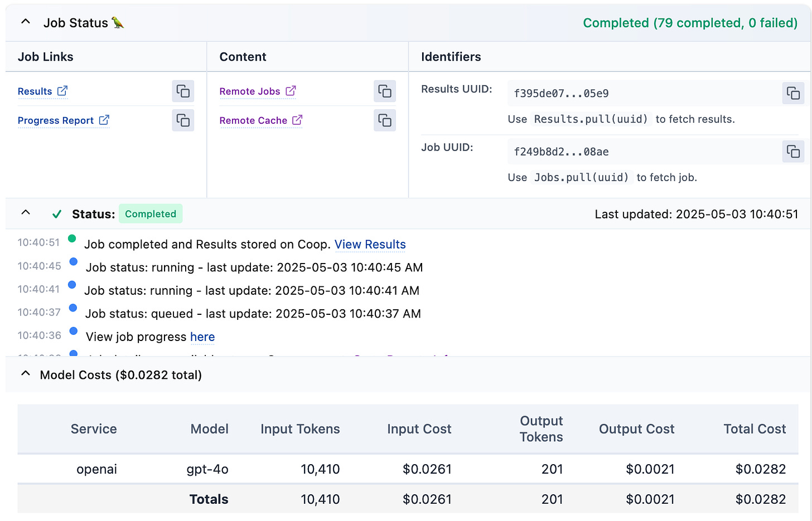Image resolution: width=812 pixels, height=521 pixels.
Task: Click the external-link icon beside Remote Cache
Action: (x=297, y=120)
